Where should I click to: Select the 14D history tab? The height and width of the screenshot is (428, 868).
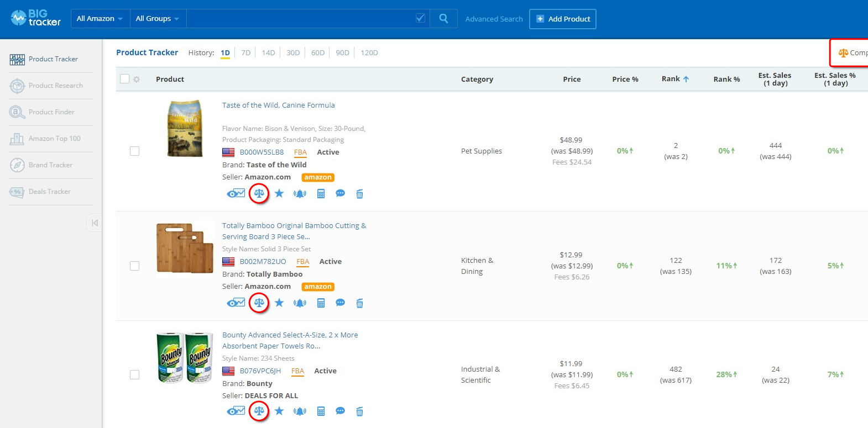268,53
